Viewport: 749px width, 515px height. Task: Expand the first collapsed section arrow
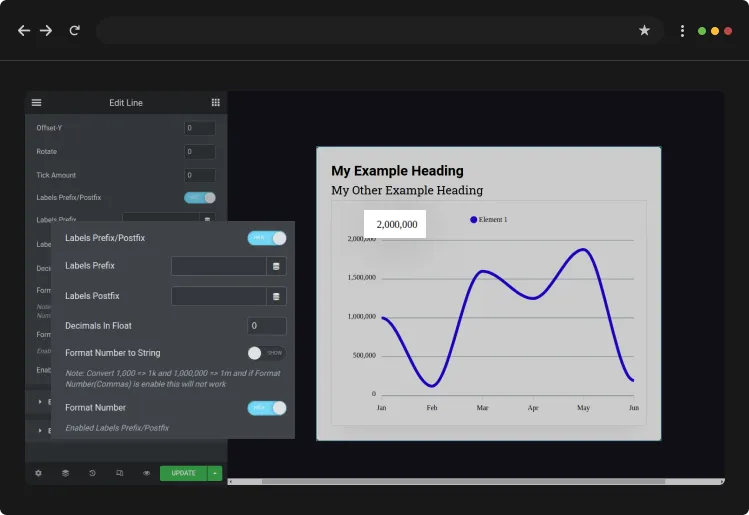[40, 402]
